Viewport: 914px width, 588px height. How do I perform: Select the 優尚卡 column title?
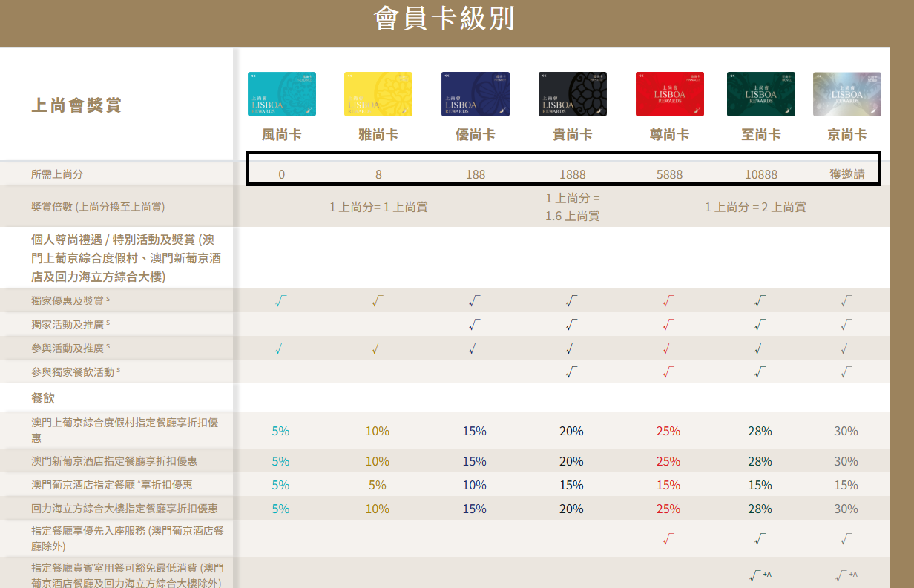click(476, 135)
